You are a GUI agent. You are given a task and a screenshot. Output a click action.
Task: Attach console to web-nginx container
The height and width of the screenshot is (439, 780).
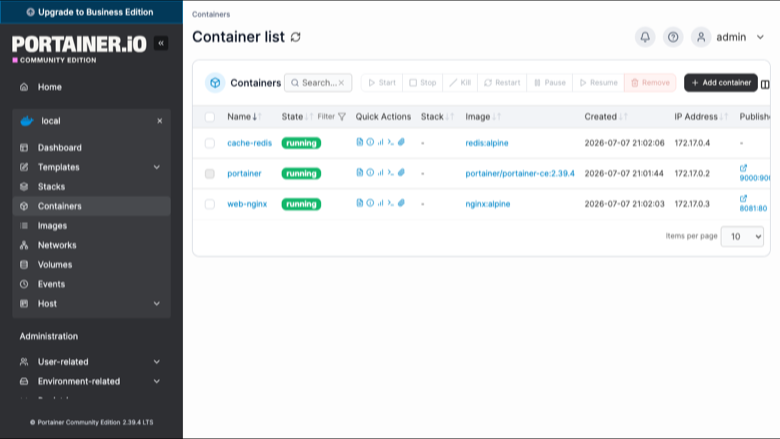point(401,203)
